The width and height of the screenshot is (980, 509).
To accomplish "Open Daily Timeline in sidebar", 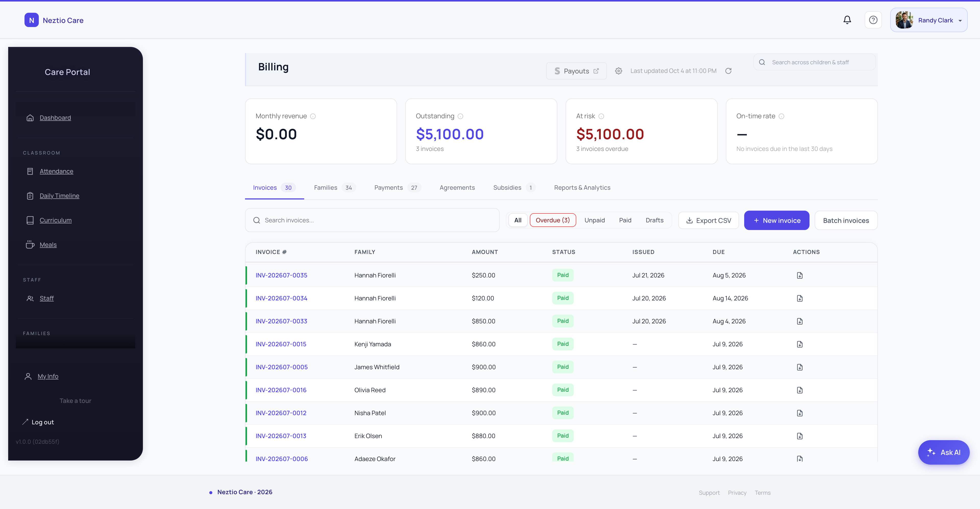I will click(59, 196).
